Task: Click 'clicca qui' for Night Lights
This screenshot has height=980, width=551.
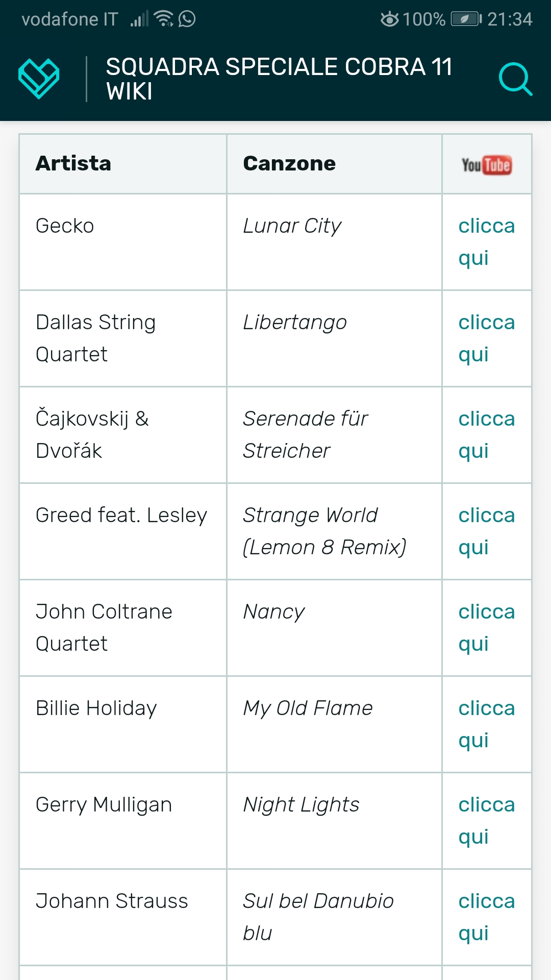Action: pyautogui.click(x=486, y=820)
